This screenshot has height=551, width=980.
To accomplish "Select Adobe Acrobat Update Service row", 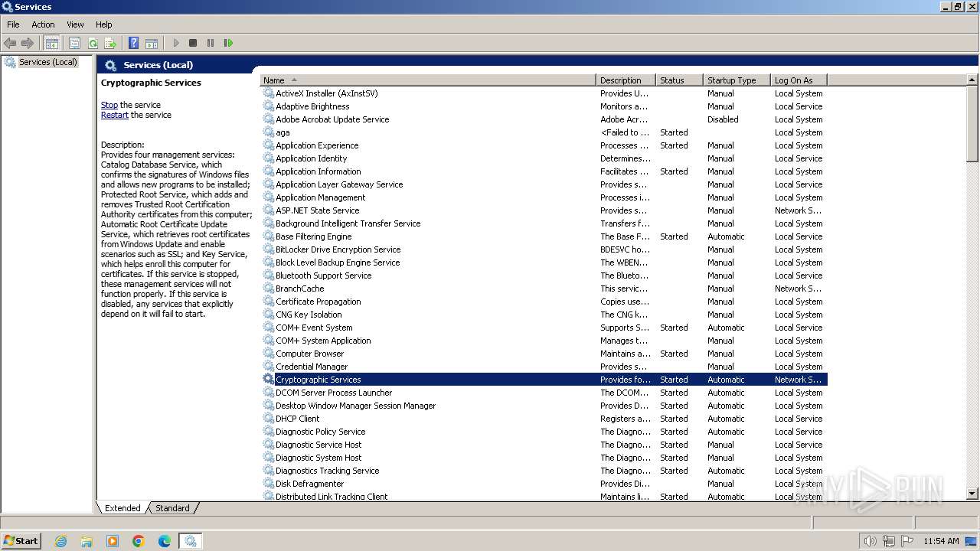I will point(544,119).
